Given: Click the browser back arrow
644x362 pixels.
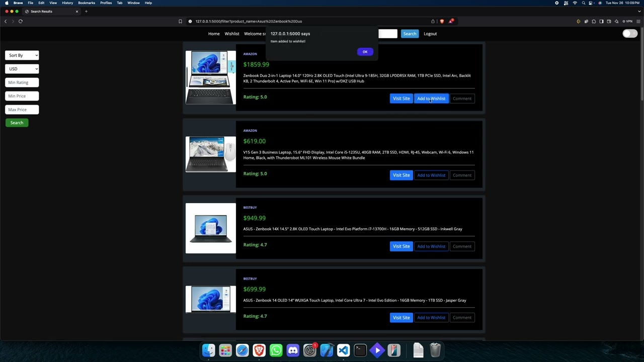Looking at the screenshot, I should click(6, 21).
